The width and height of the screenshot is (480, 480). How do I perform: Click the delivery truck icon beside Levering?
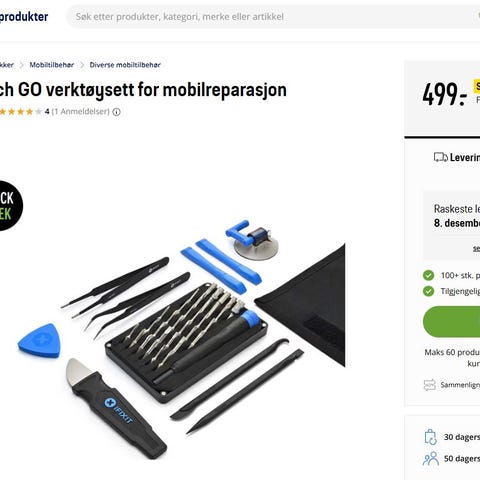[440, 157]
